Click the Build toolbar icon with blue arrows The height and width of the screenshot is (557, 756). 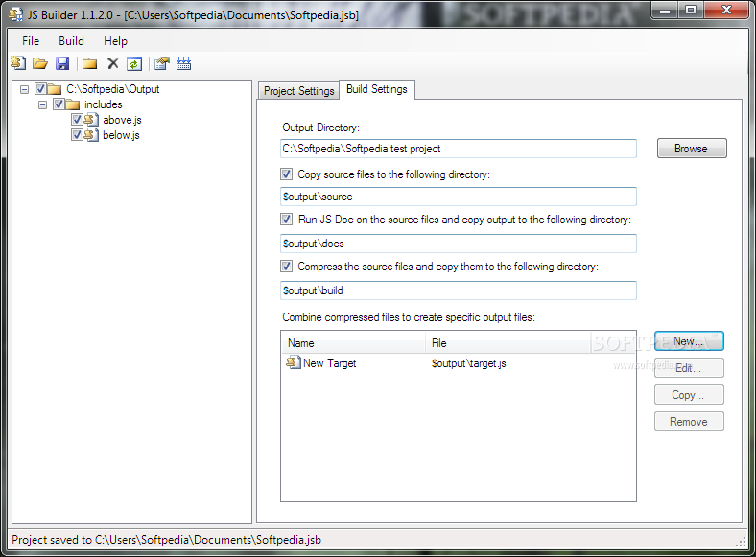[x=183, y=63]
